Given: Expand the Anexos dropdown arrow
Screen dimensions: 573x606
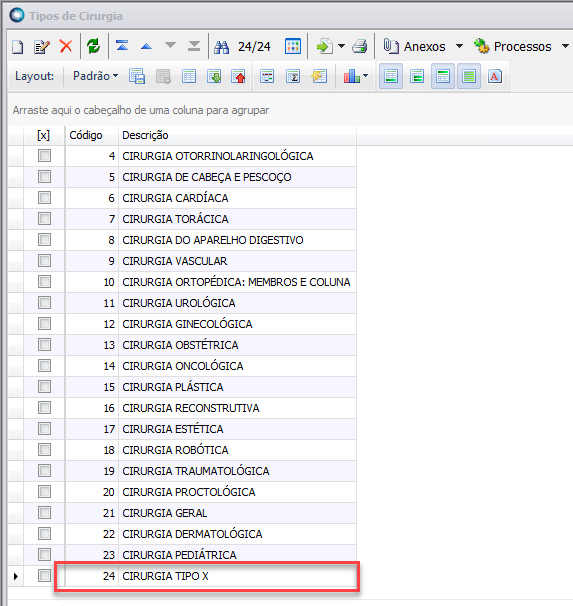Looking at the screenshot, I should pyautogui.click(x=459, y=46).
